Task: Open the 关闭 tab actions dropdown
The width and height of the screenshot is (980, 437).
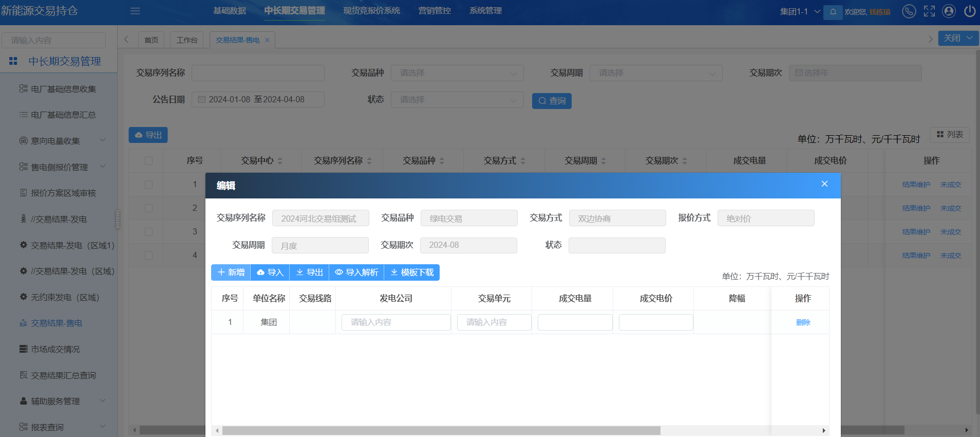Action: [958, 38]
